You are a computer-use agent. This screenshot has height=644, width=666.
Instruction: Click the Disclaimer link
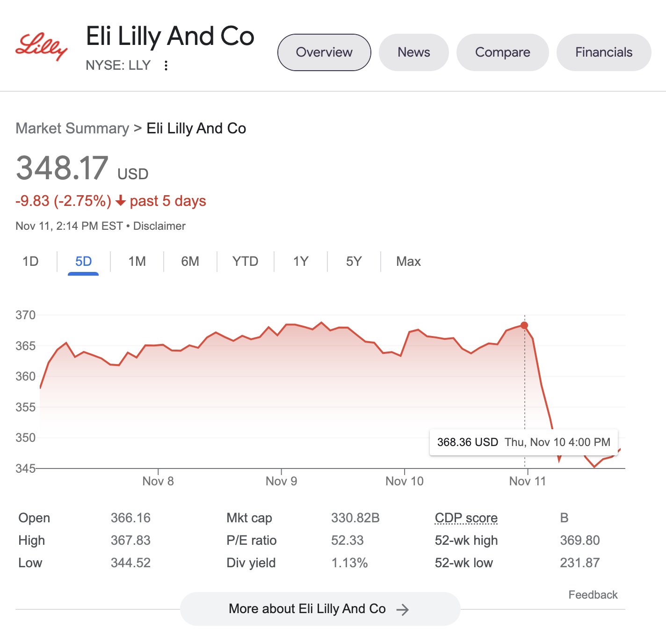coord(159,226)
